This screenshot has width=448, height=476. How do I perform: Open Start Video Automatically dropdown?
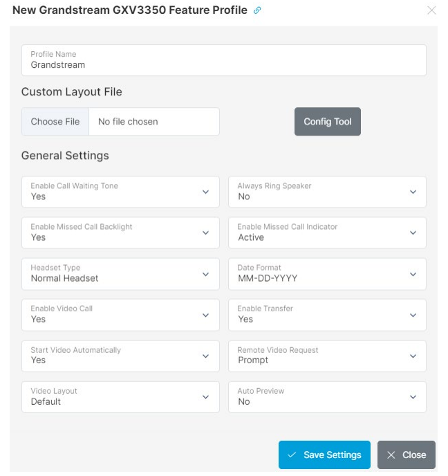tap(120, 356)
